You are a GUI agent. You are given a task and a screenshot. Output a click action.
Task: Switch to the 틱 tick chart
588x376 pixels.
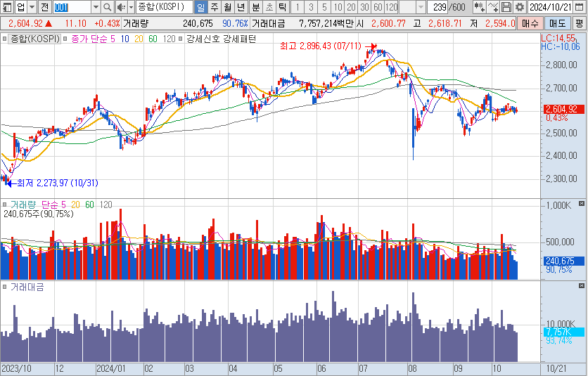tap(282, 7)
